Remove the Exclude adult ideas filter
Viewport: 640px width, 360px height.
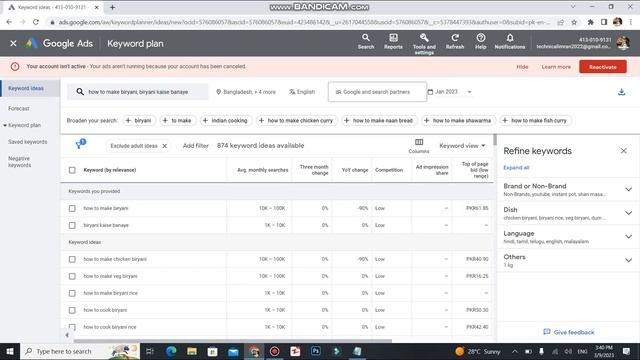pos(164,146)
